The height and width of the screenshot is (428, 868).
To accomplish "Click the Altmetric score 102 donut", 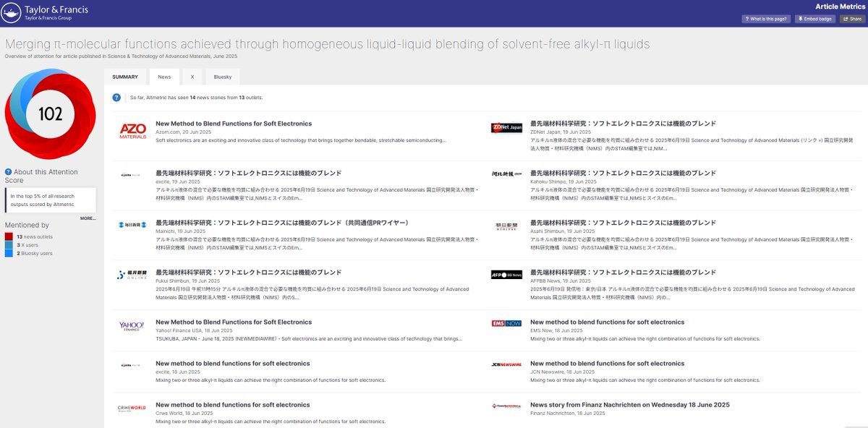I will click(51, 113).
